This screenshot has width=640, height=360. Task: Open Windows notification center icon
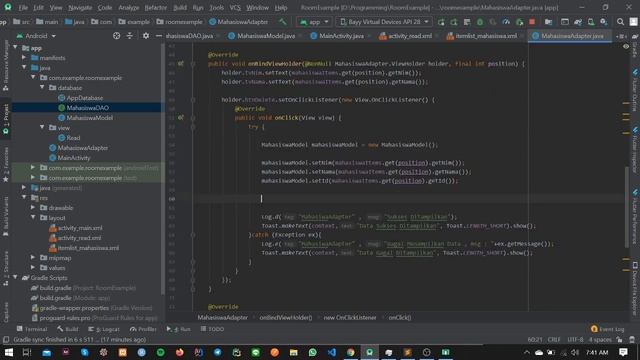pyautogui.click(x=623, y=352)
